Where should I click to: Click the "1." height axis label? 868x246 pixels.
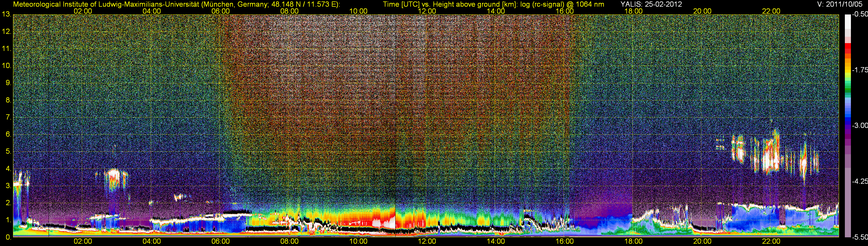8,220
